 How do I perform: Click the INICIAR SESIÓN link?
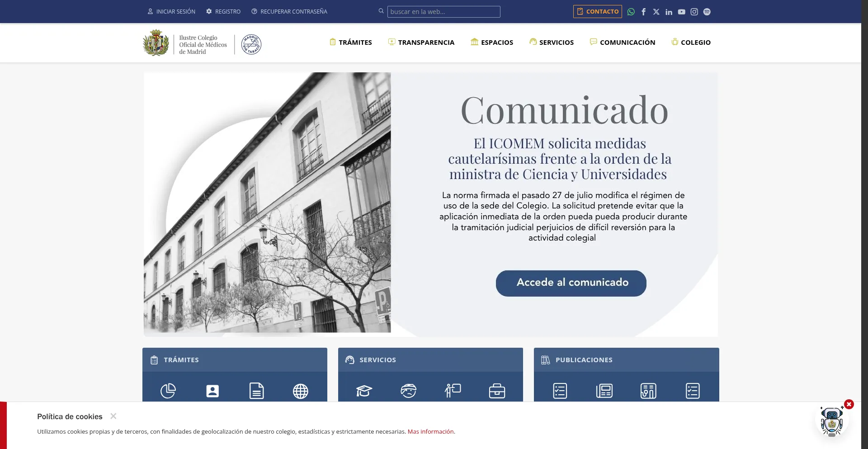171,12
